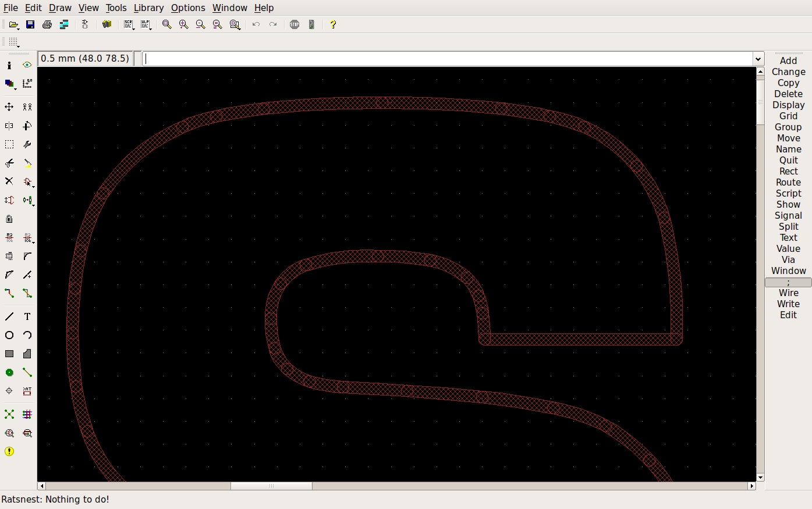Open the library books icon in toolbar
The width and height of the screenshot is (812, 509).
point(107,24)
